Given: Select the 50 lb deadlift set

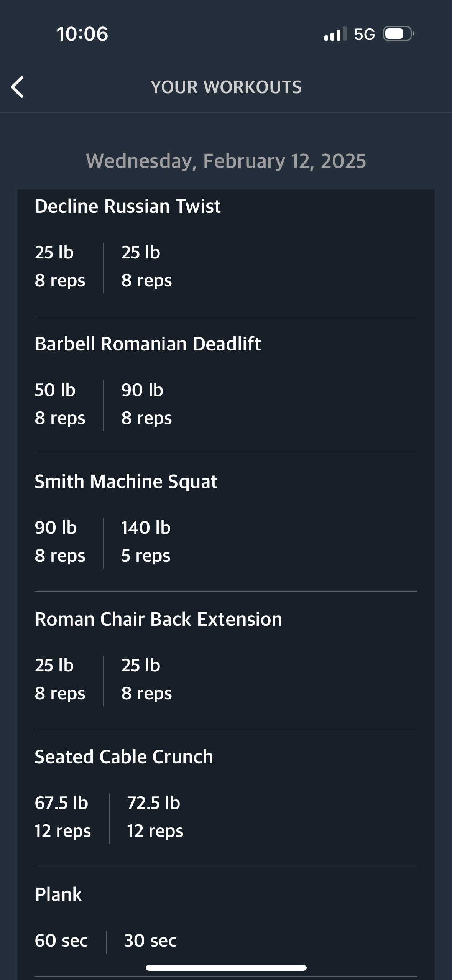Looking at the screenshot, I should 60,404.
